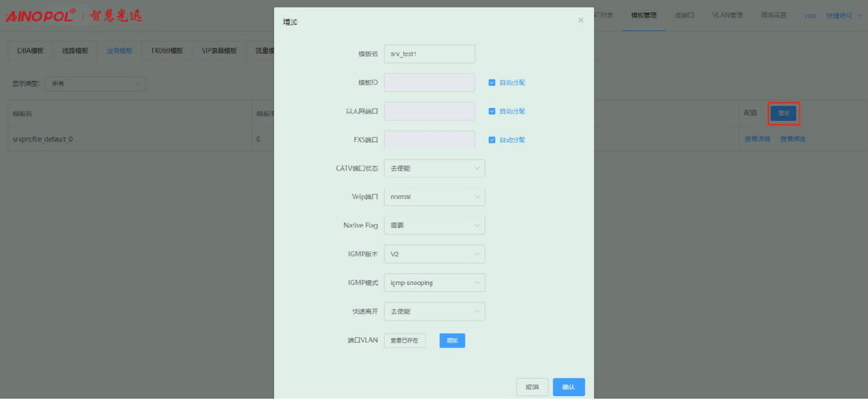Image resolution: width=868 pixels, height=400 pixels.
Task: Open IGMP模式 dropdown showing igmp snooping
Action: click(x=434, y=282)
